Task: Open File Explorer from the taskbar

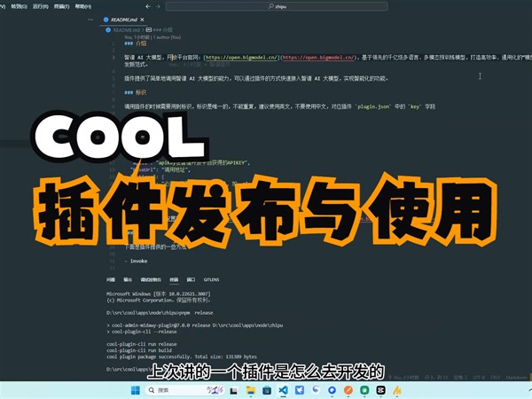Action: (250, 390)
